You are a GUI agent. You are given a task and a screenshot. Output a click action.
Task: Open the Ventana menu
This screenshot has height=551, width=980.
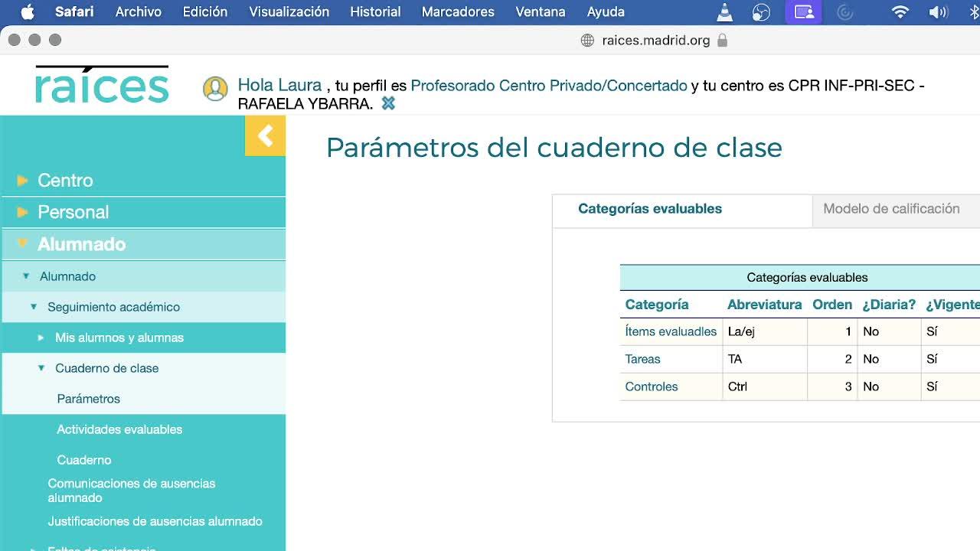tap(541, 11)
